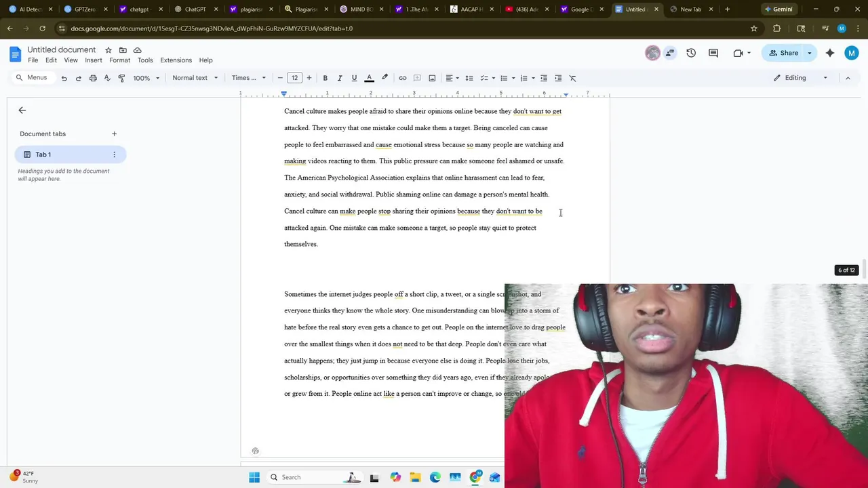Switch to the New Tab browser tab

click(x=691, y=9)
